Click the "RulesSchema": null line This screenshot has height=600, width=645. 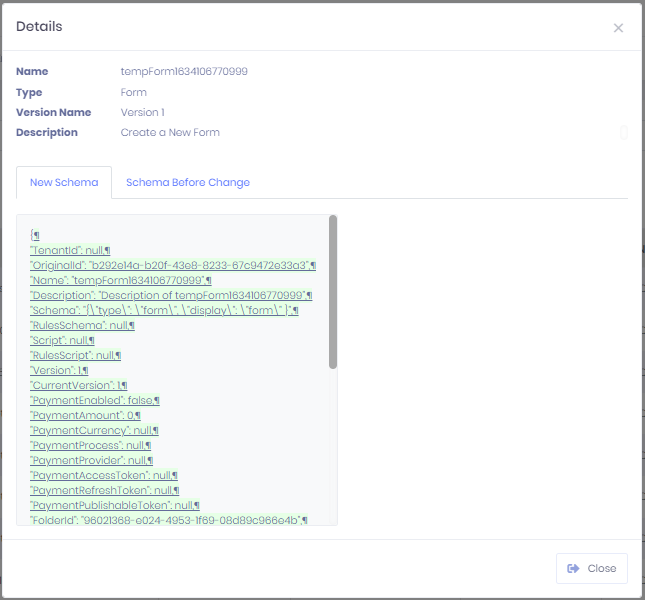click(x=82, y=325)
